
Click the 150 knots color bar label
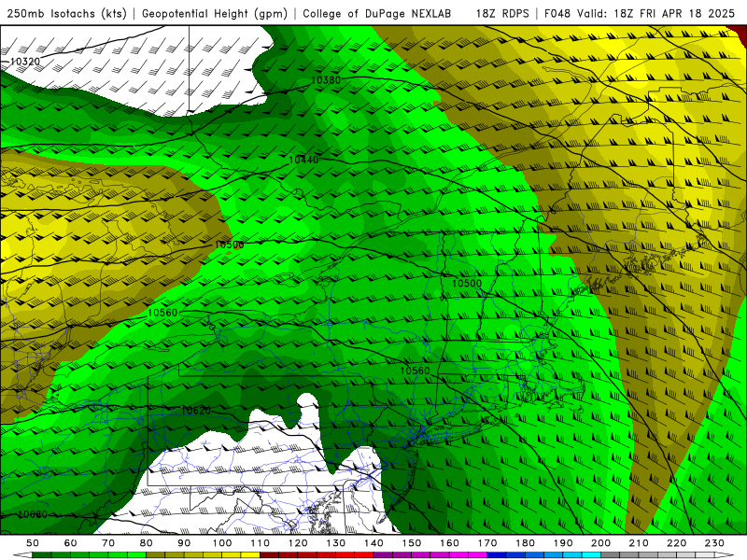[x=412, y=543]
